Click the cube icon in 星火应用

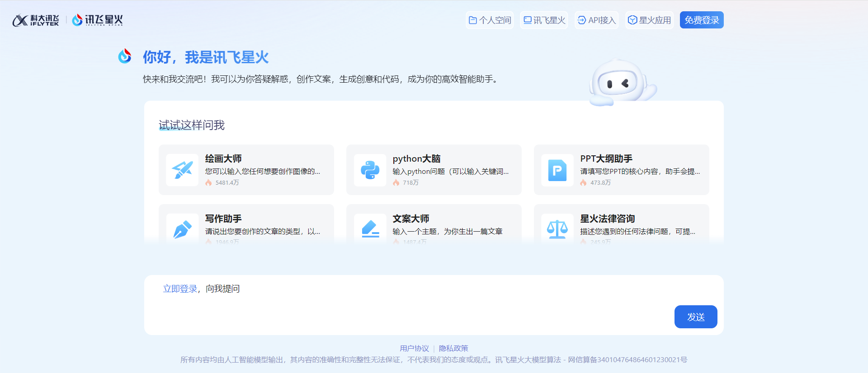point(633,20)
